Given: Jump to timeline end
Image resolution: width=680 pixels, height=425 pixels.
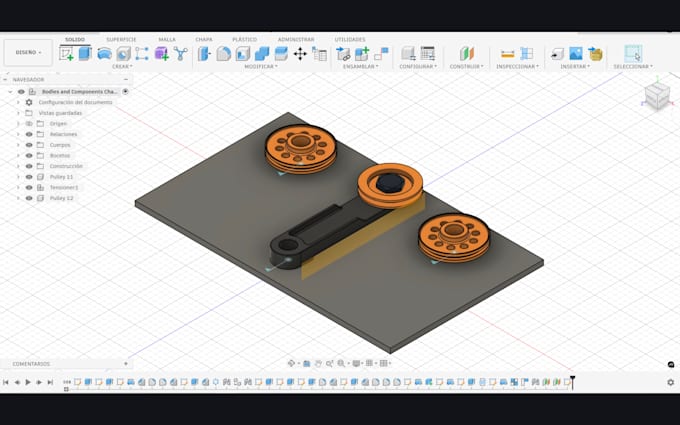Looking at the screenshot, I should (x=50, y=382).
